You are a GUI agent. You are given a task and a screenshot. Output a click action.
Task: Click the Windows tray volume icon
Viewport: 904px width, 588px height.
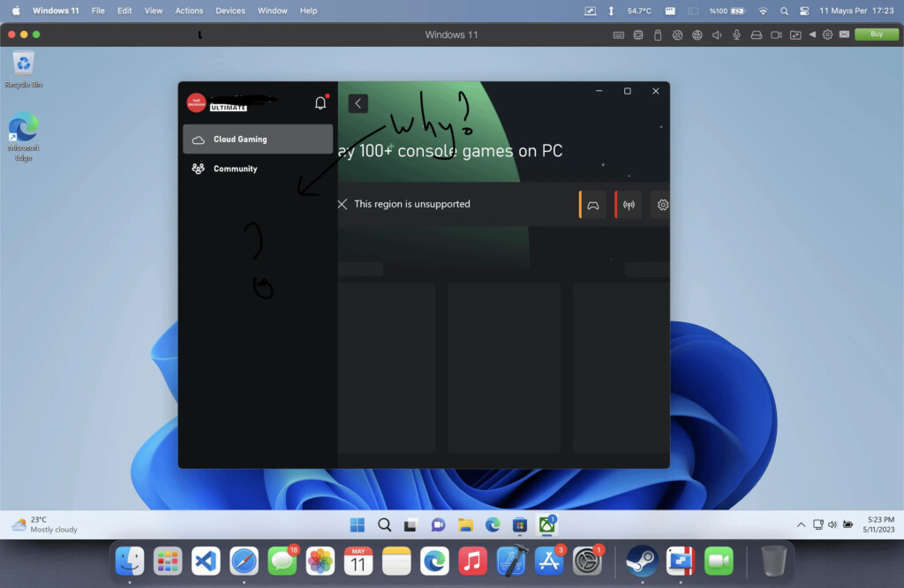click(832, 524)
